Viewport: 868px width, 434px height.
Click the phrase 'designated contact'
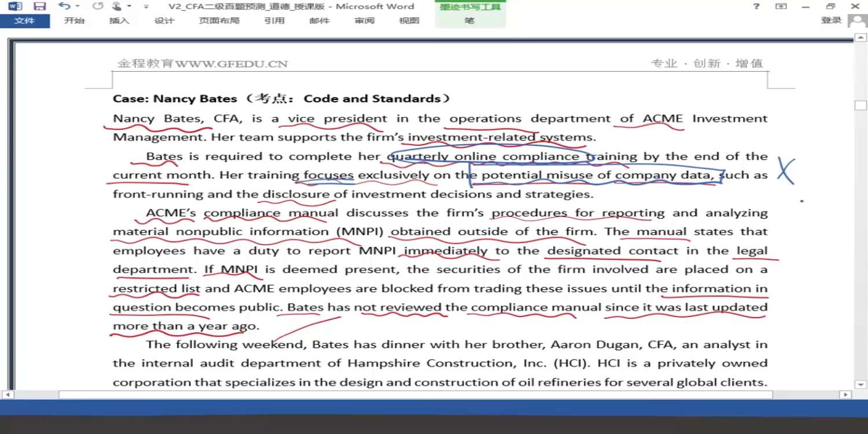click(613, 251)
